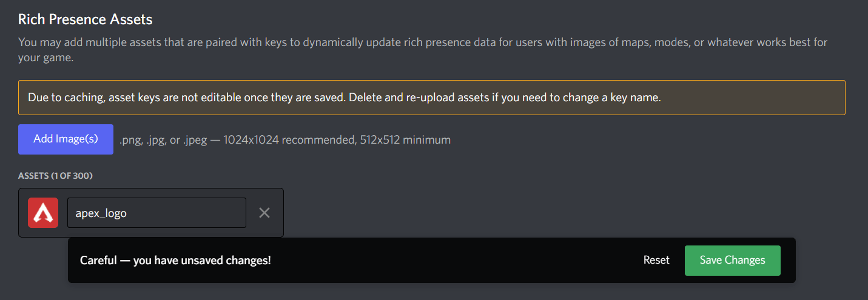Image resolution: width=868 pixels, height=300 pixels.
Task: Click the white Apex emblem inside the red icon
Action: [43, 213]
